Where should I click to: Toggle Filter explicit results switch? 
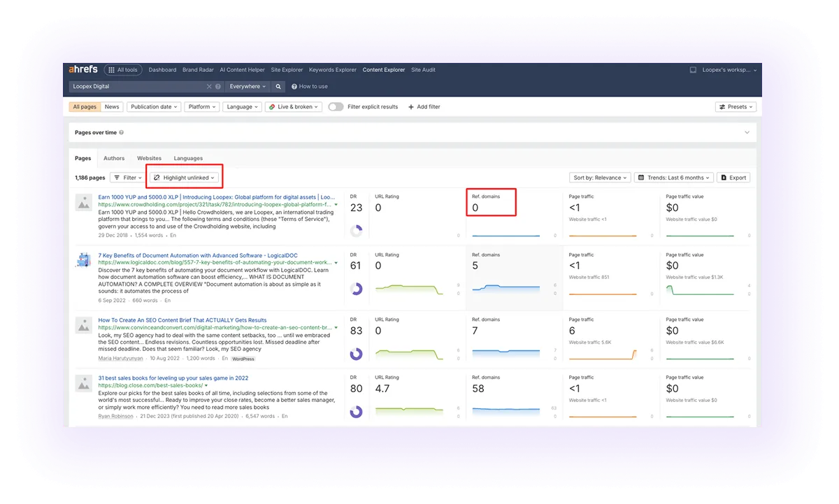point(336,107)
